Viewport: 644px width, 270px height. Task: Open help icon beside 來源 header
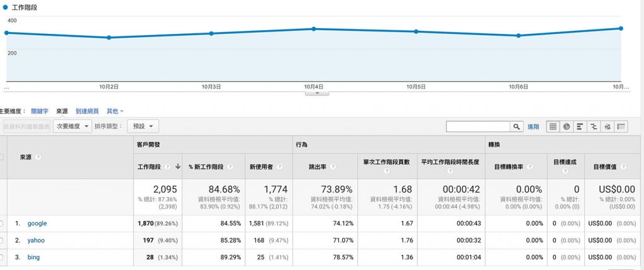click(x=38, y=157)
